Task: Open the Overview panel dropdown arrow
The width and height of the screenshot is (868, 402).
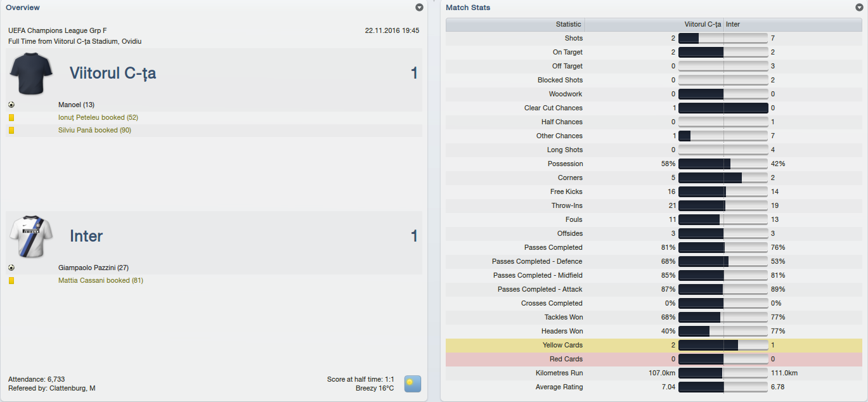Action: point(419,8)
